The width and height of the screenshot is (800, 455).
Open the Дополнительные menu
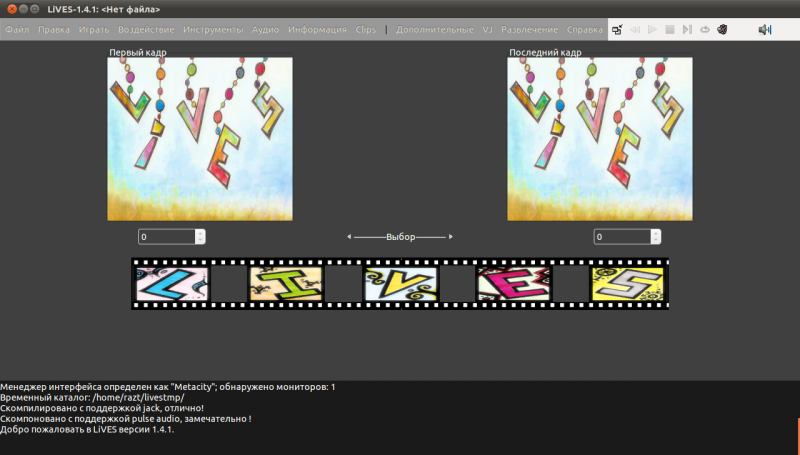click(435, 30)
